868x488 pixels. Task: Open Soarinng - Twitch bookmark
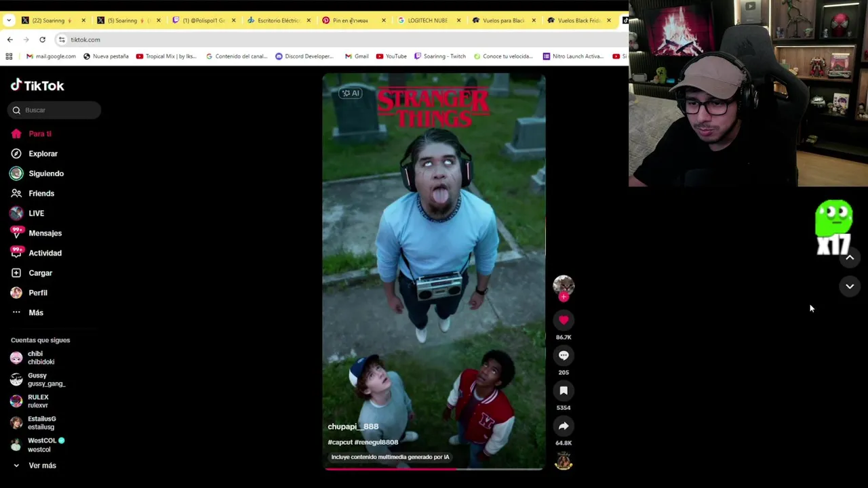(440, 56)
